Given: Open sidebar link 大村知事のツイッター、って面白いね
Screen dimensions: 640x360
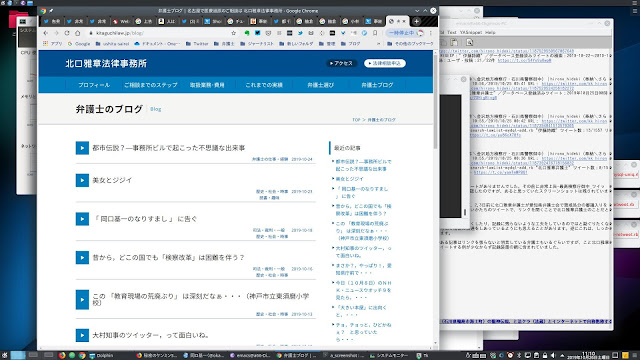Looking at the screenshot, I should pyautogui.click(x=363, y=251).
